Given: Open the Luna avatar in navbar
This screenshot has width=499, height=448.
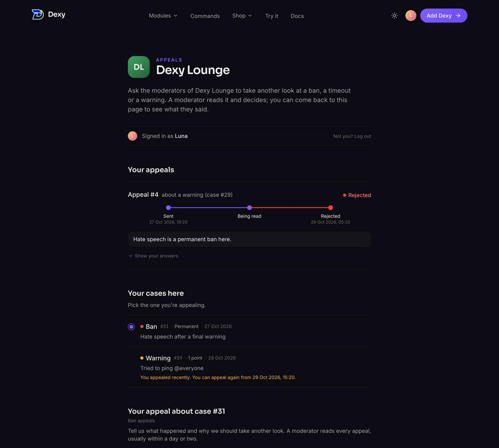Looking at the screenshot, I should click(411, 16).
